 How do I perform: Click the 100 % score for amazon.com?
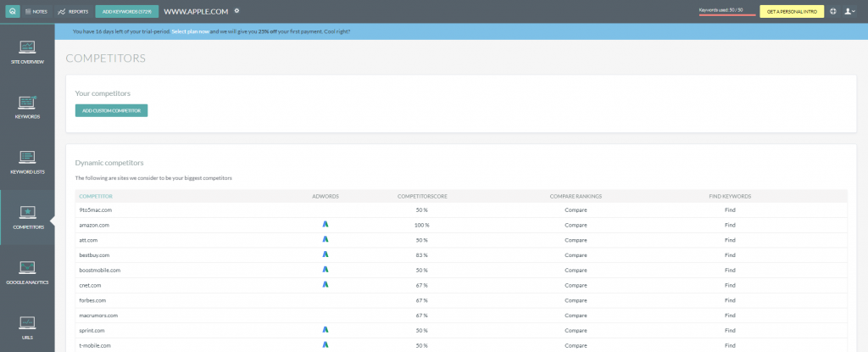422,225
